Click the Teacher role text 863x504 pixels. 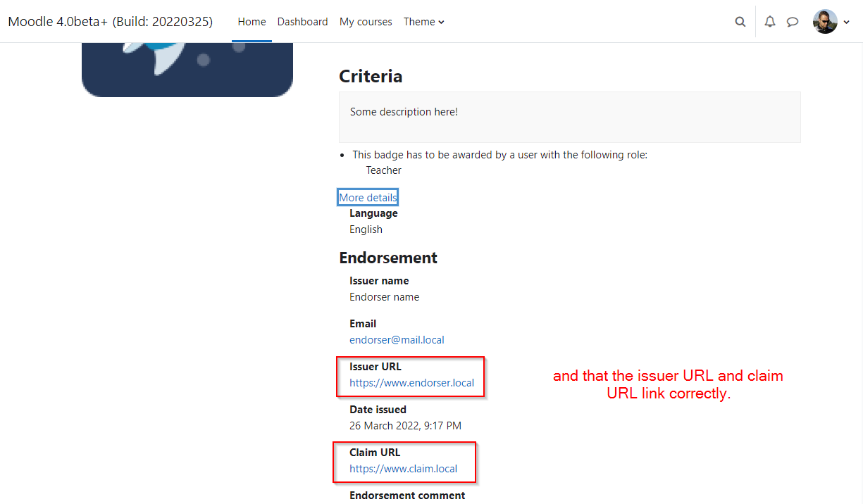click(384, 170)
